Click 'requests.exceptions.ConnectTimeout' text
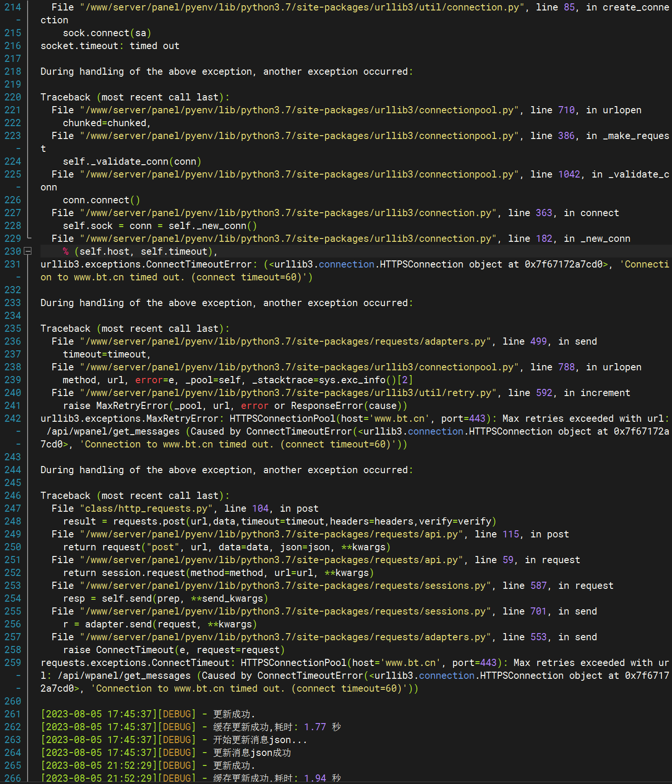 (x=135, y=663)
